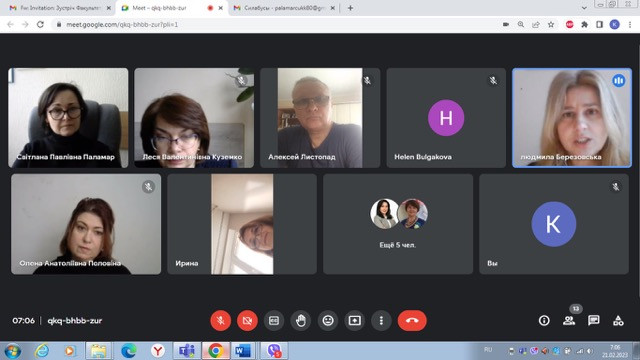This screenshot has height=360, width=640.
Task: Unmute the microphone in the Meet toolbar
Action: [x=220, y=321]
